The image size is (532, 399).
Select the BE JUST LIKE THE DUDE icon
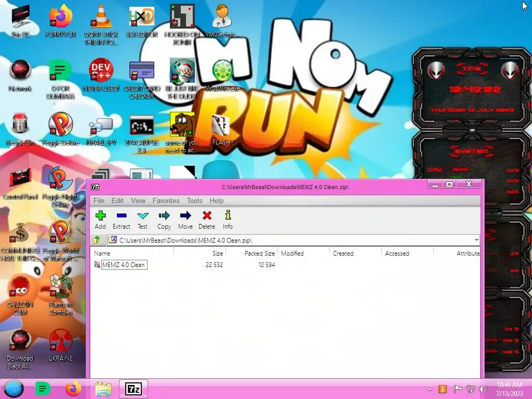coord(182,79)
